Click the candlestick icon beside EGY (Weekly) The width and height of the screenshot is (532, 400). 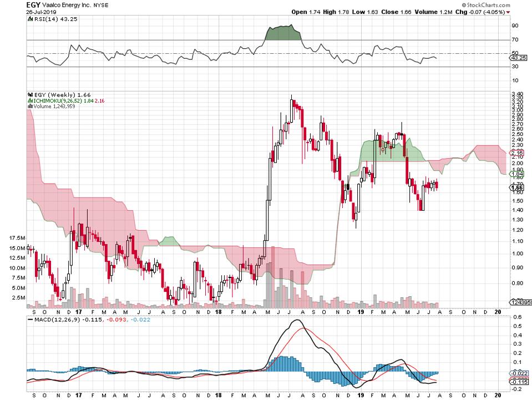click(x=30, y=95)
